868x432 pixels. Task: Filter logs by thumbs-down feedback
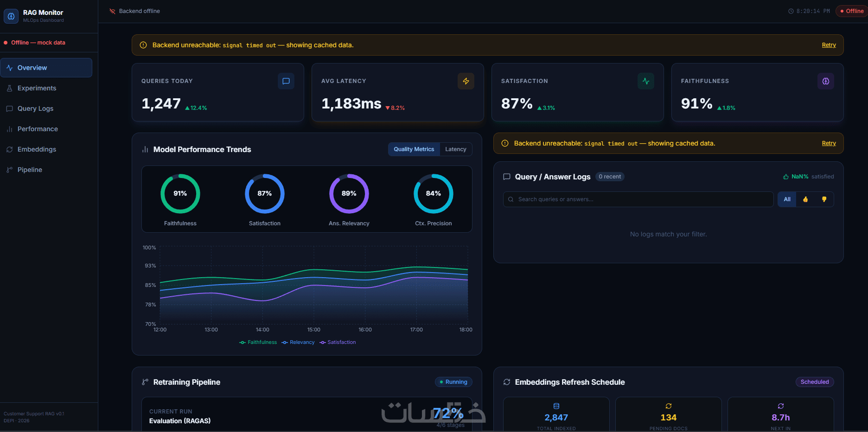pos(824,199)
